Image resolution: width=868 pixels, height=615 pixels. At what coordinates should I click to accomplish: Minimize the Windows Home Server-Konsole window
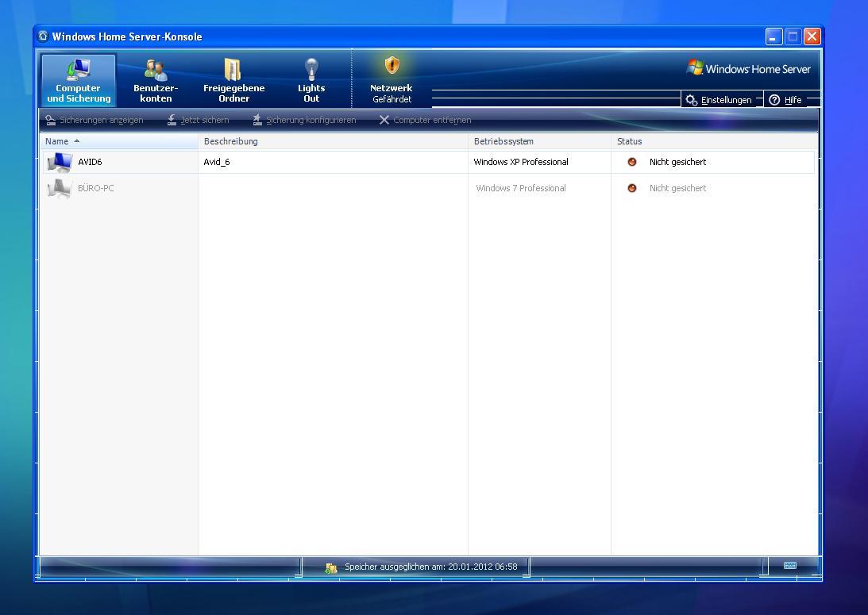[x=773, y=37]
